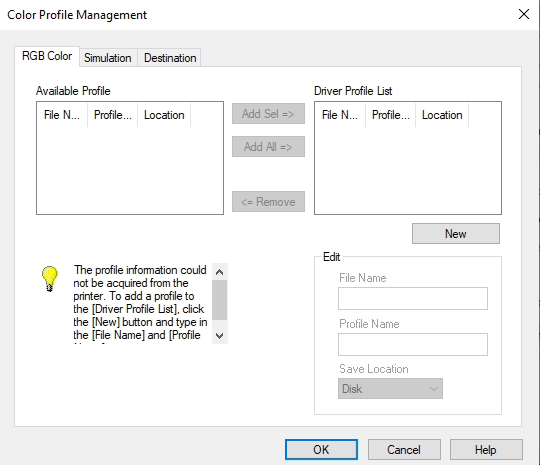Open the Destination tab

pos(170,58)
